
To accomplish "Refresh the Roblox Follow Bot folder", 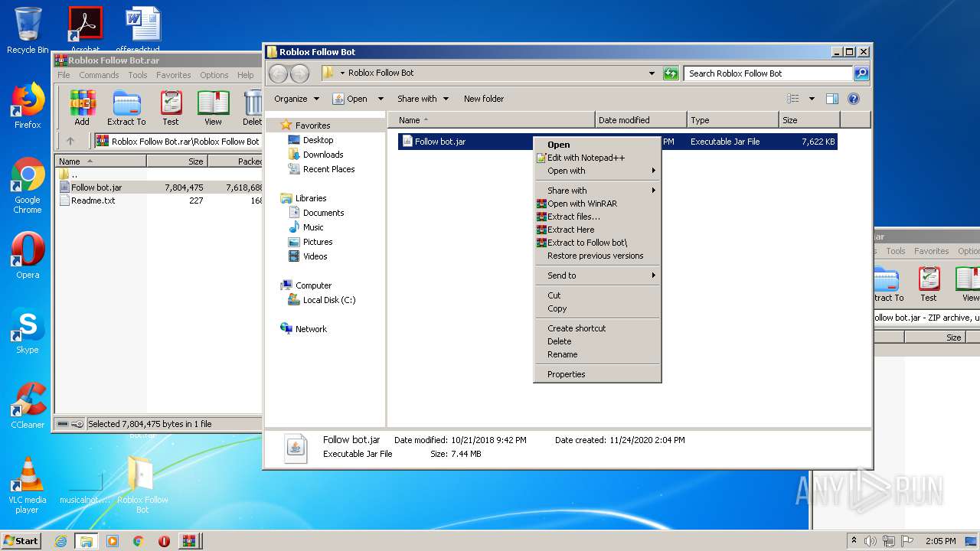I will pyautogui.click(x=671, y=73).
